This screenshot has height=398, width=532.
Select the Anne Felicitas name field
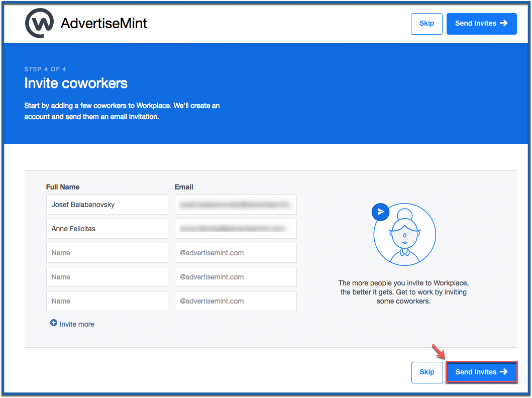[107, 229]
